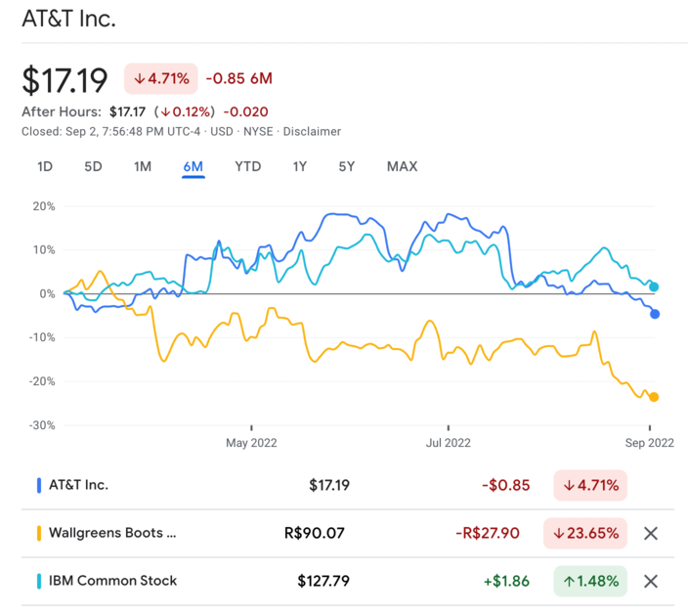This screenshot has height=616, width=688.
Task: Open the Wallgreens Boots stock row
Action: 348,534
